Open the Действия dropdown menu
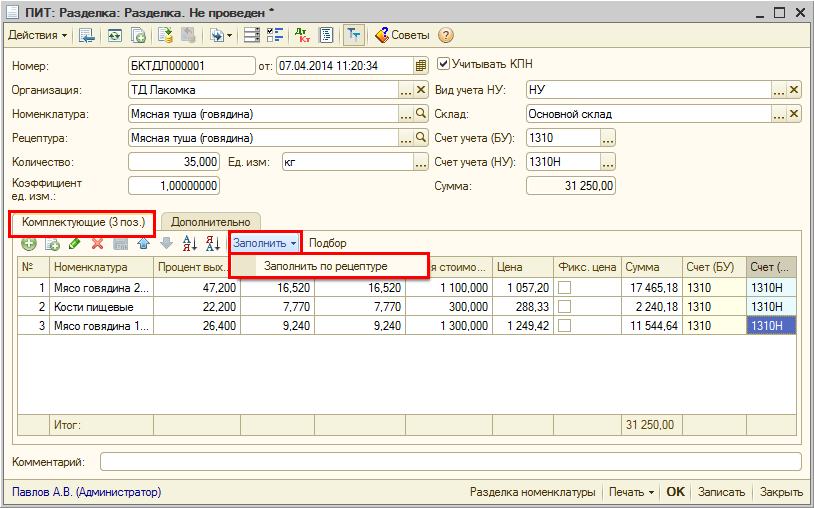This screenshot has width=814, height=508. (38, 35)
